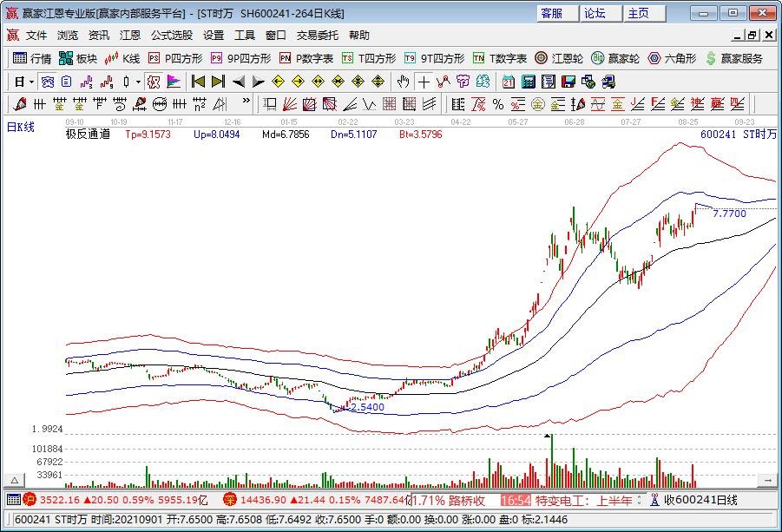This screenshot has height=532, width=782.
Task: Select the percent % tool
Action: [x=497, y=104]
